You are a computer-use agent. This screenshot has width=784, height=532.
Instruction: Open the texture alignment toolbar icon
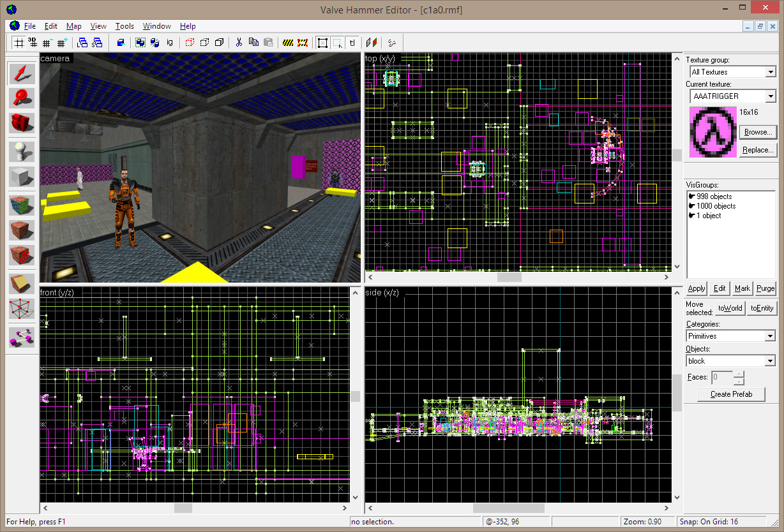372,43
